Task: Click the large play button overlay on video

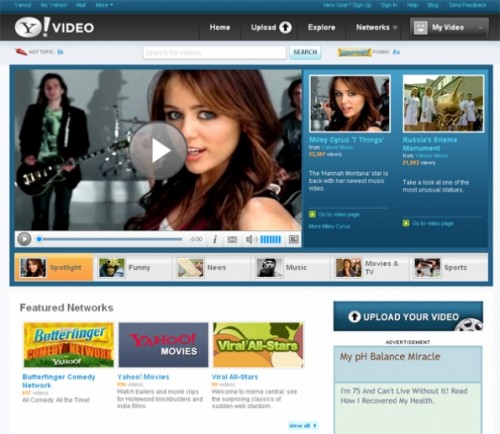Action: [x=158, y=151]
